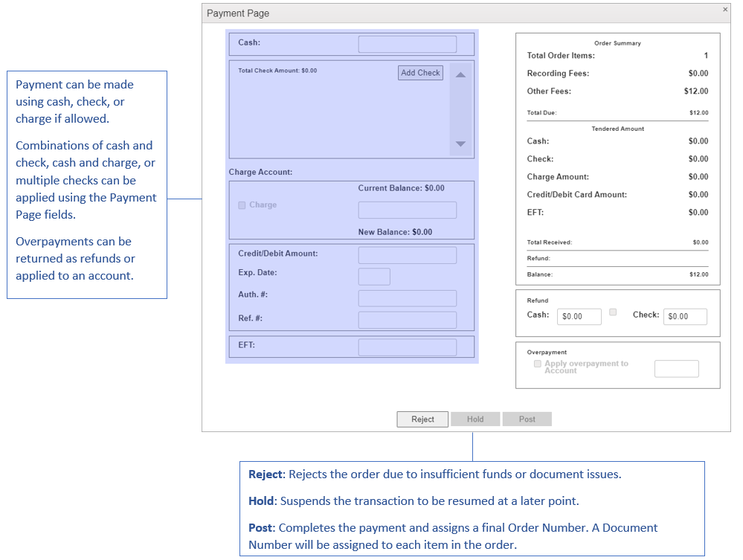Click the Charge Account amount field
This screenshot has height=560, width=743.
407,210
